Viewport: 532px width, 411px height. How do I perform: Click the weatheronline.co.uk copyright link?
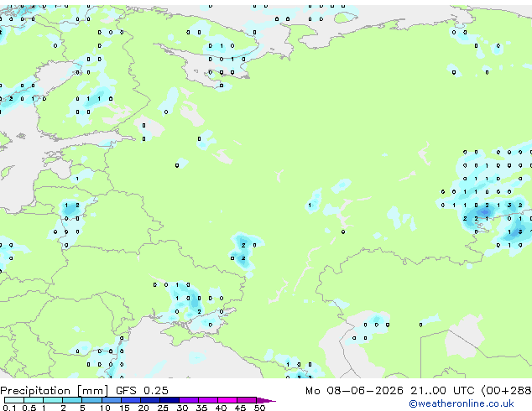pos(462,403)
